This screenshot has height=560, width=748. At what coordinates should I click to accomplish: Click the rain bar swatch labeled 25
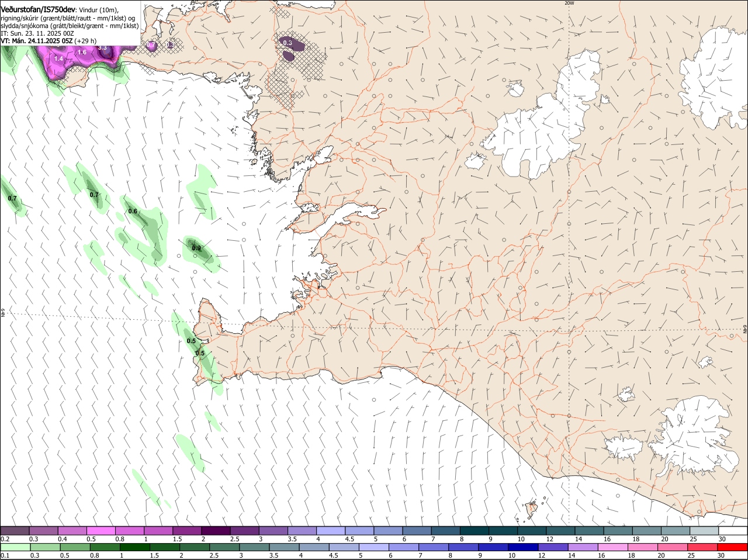click(x=703, y=547)
